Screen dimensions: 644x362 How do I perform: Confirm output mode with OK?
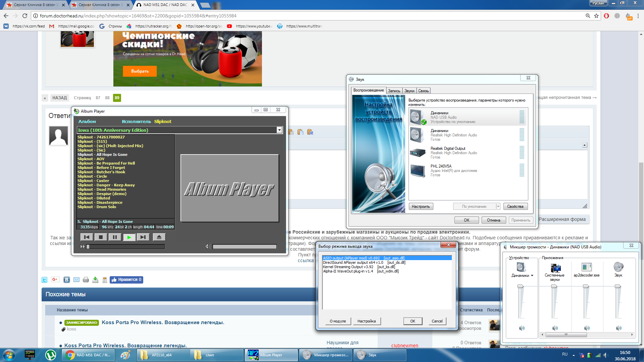413,321
